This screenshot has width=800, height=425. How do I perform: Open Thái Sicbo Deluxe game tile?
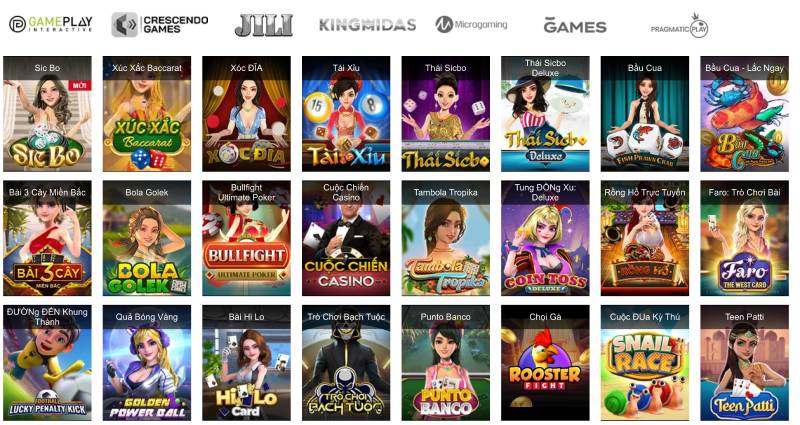[x=545, y=114]
